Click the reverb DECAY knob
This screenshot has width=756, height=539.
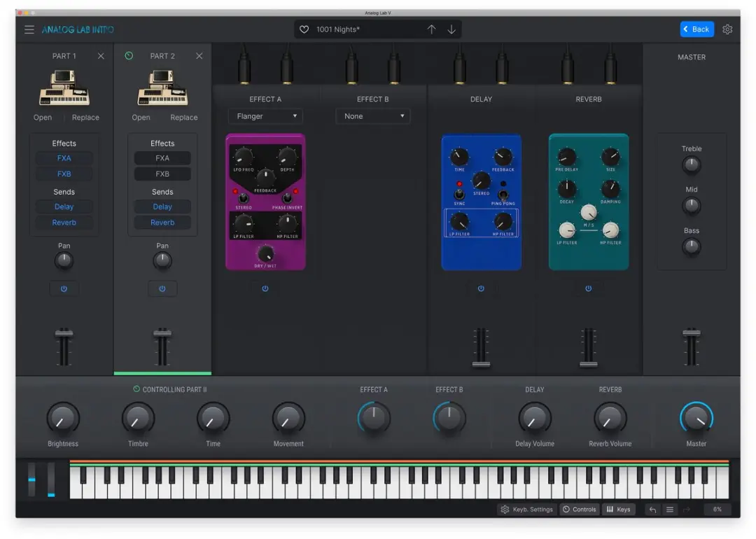click(566, 188)
